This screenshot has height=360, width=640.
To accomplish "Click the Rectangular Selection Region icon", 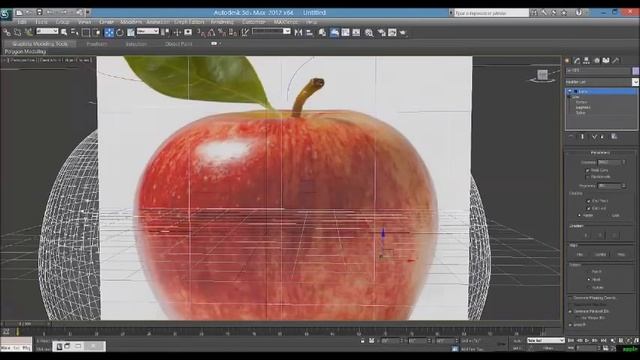I will click(x=86, y=32).
